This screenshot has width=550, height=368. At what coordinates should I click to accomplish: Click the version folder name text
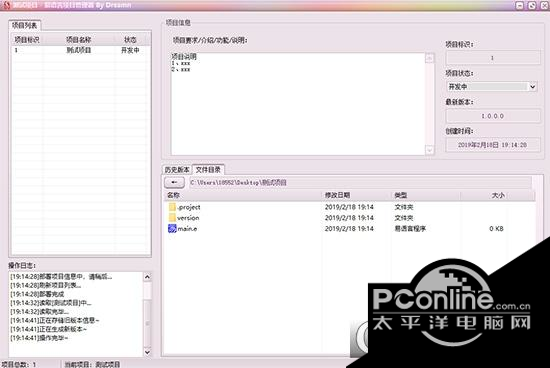(x=188, y=218)
